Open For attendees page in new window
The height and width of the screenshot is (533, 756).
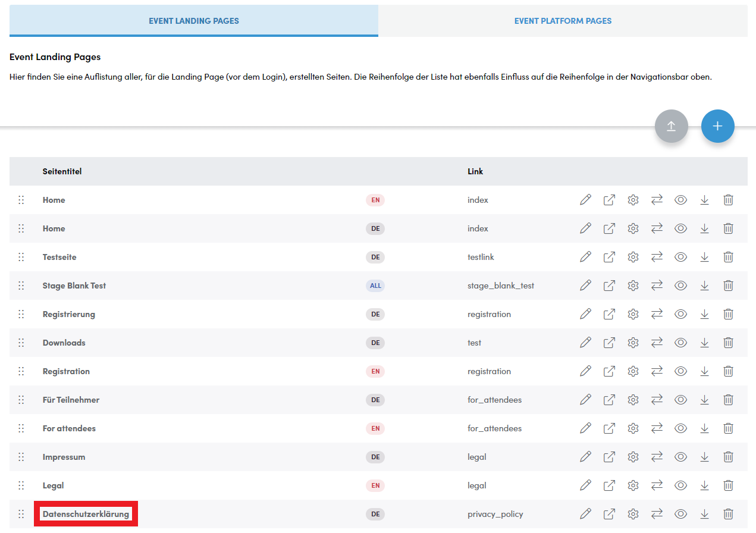[x=609, y=428]
